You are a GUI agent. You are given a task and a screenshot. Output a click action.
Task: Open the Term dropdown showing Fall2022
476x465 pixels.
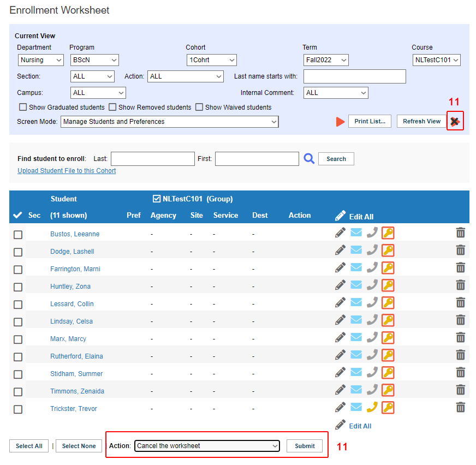click(x=326, y=60)
